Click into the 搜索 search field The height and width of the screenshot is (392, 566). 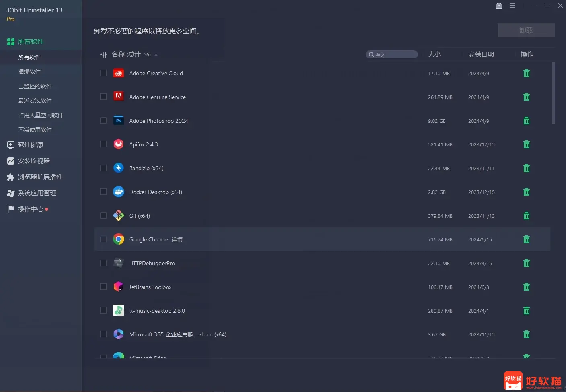(392, 54)
